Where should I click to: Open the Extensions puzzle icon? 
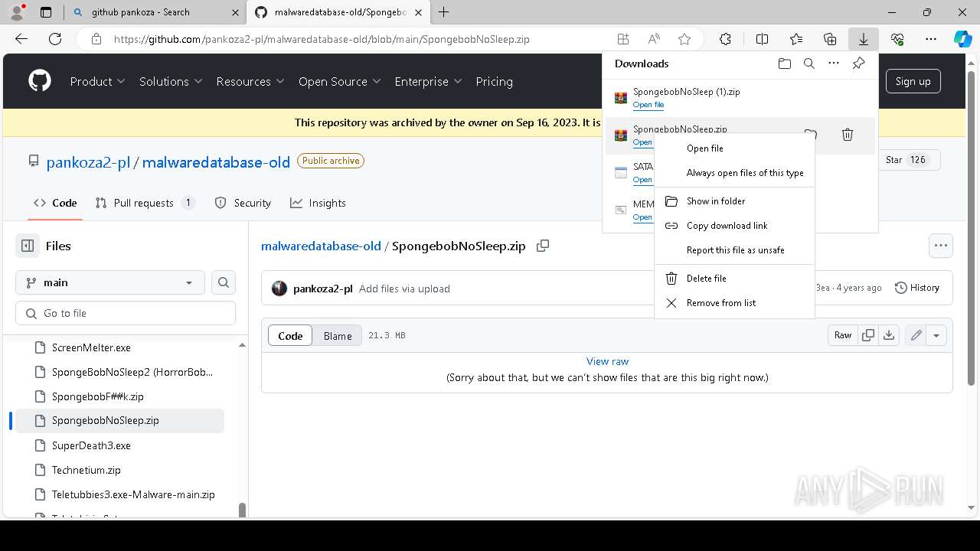pyautogui.click(x=725, y=39)
